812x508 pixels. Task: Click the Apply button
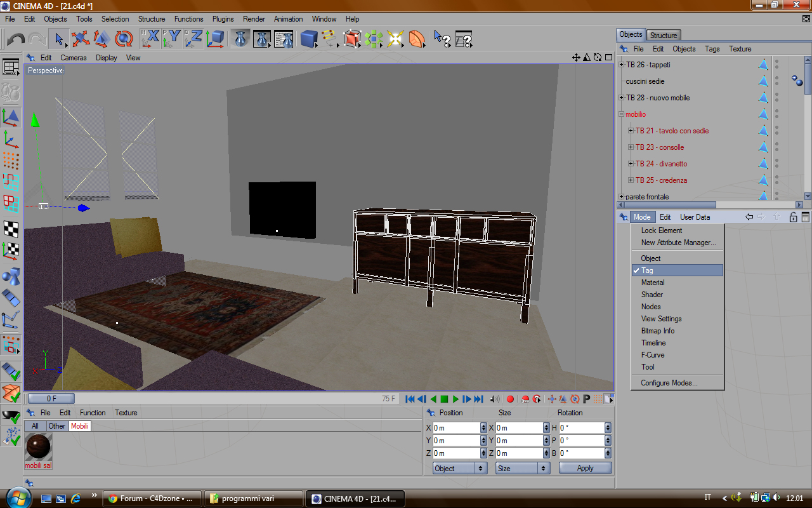pos(585,468)
